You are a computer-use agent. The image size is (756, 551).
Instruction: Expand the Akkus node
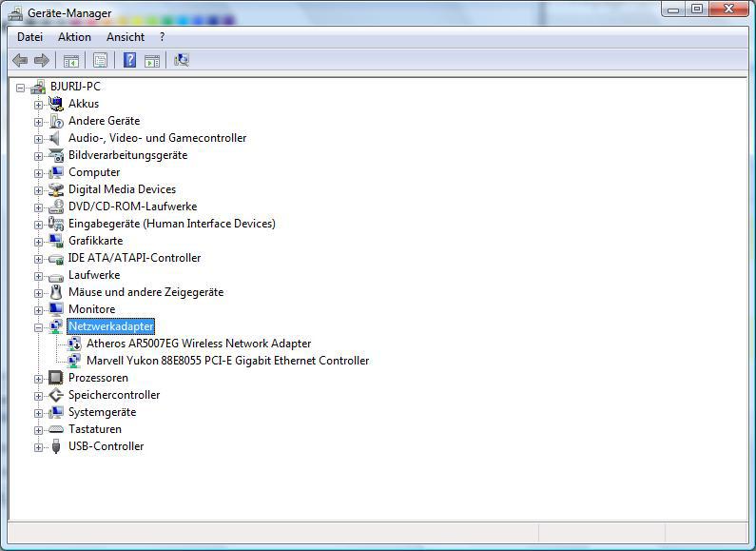tap(38, 105)
